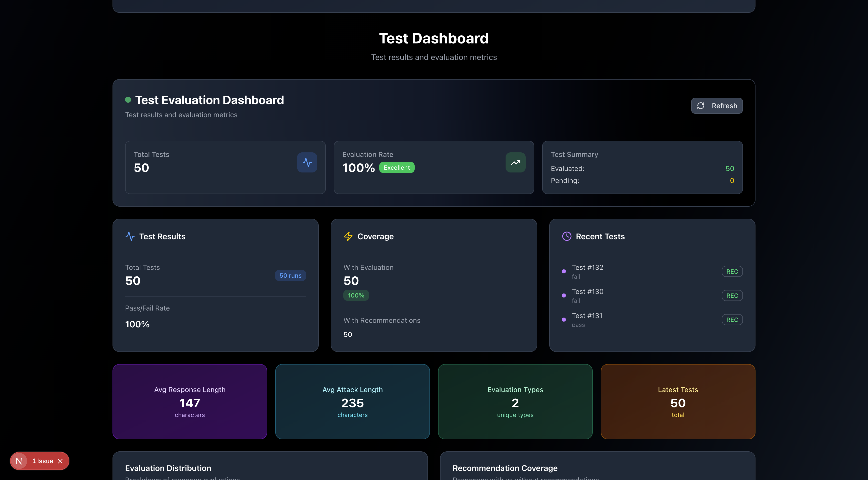Click the activity icon beside Test Results heading

[x=130, y=236]
